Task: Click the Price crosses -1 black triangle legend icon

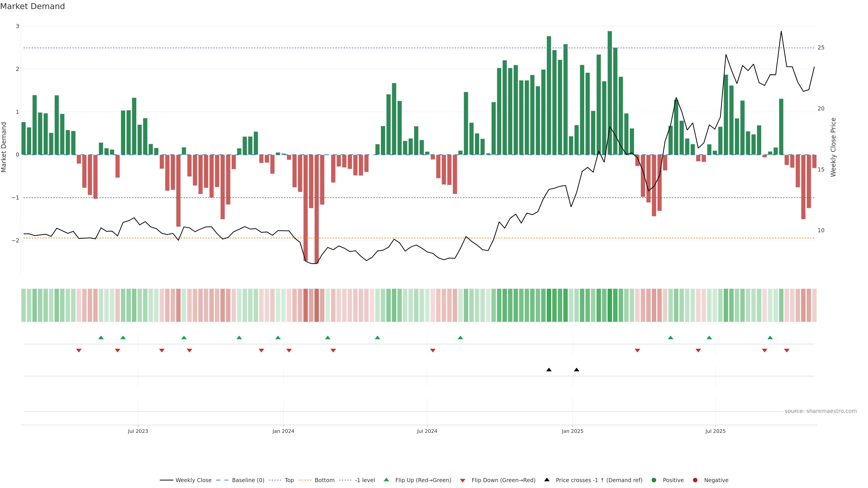Action: coord(547,480)
